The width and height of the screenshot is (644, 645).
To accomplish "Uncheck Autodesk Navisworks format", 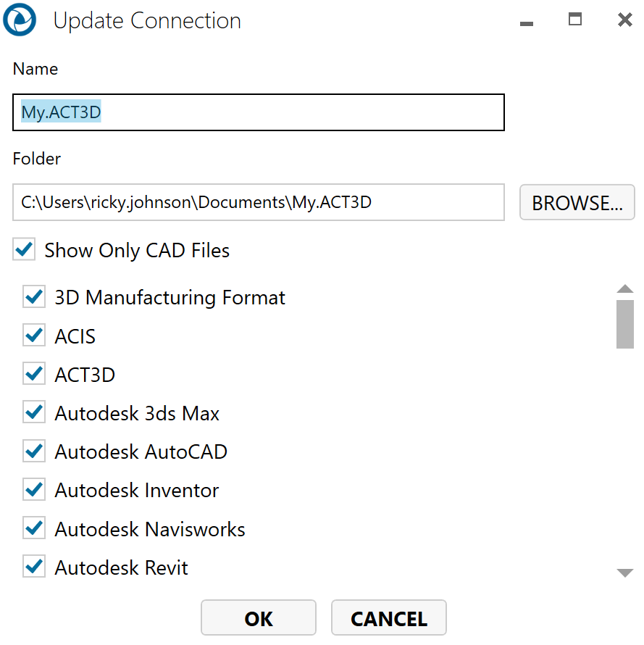I will 34,529.
